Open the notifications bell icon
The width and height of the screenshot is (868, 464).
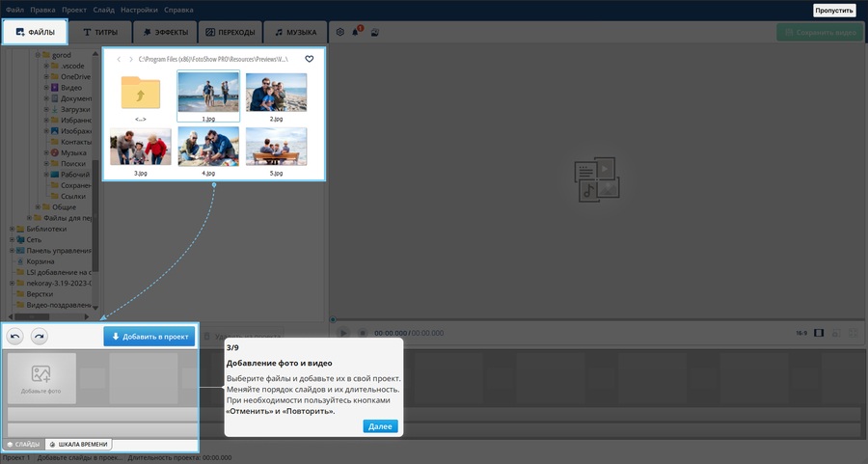356,32
